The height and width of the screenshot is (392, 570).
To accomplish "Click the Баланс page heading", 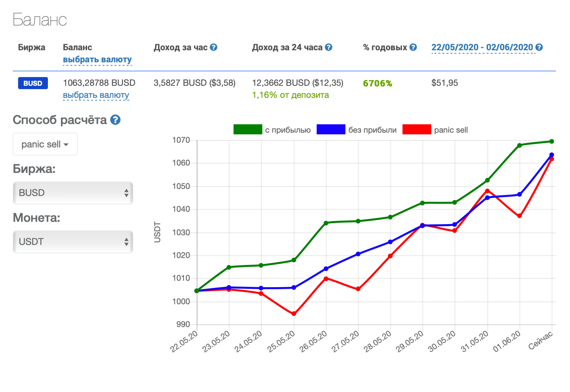I will tap(40, 19).
